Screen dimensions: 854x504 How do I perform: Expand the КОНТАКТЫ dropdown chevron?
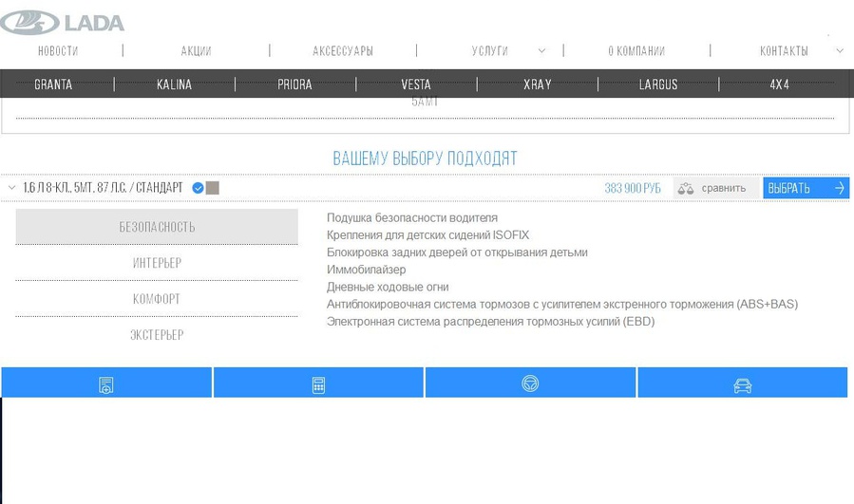point(840,50)
